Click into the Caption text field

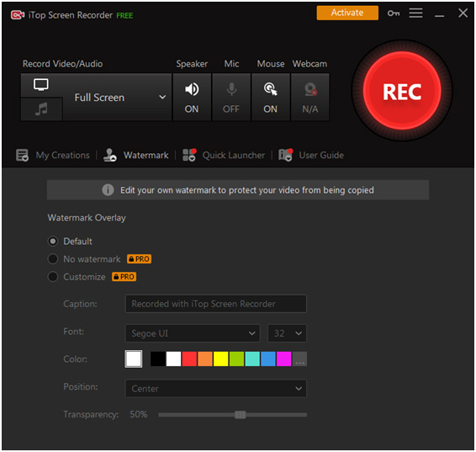pos(216,304)
